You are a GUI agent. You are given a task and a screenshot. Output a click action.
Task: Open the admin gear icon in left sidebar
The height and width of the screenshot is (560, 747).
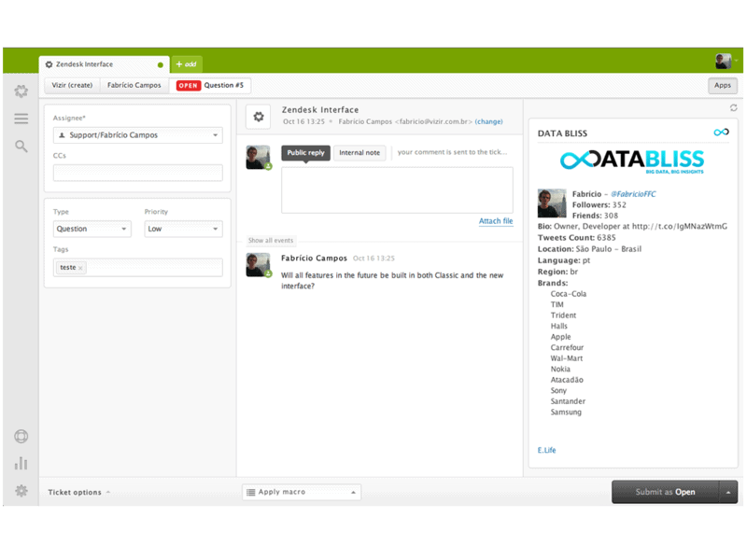point(21,91)
